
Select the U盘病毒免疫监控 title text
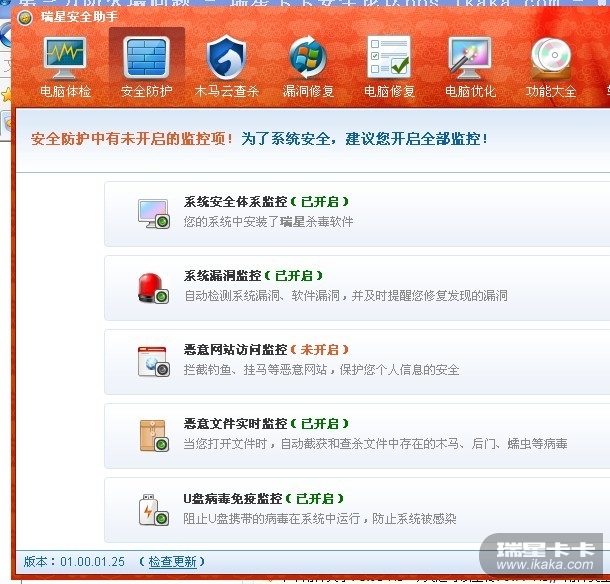(x=233, y=498)
